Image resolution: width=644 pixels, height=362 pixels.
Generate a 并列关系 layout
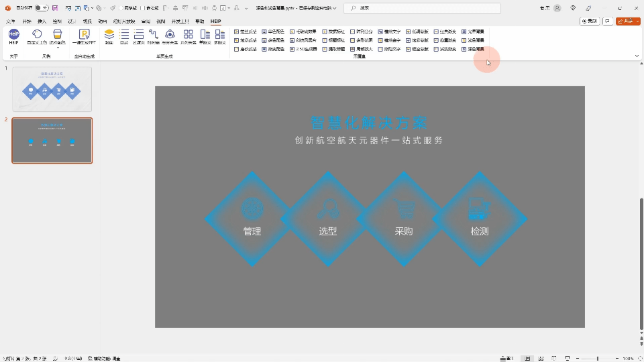click(188, 36)
